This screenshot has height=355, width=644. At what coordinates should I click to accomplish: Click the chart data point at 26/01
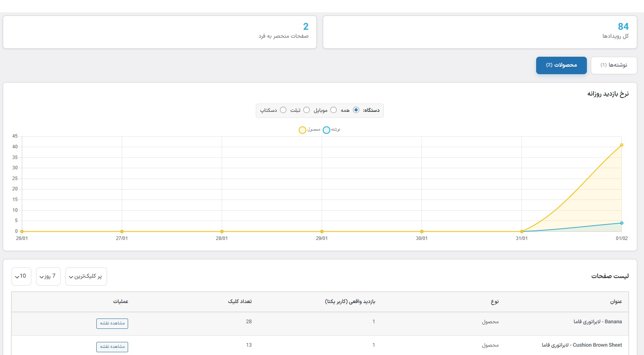(x=22, y=231)
